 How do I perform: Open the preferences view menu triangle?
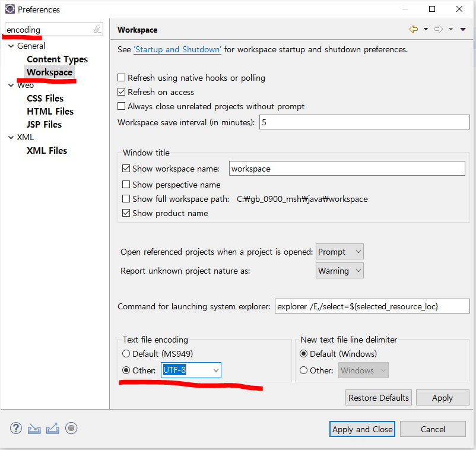(x=463, y=29)
